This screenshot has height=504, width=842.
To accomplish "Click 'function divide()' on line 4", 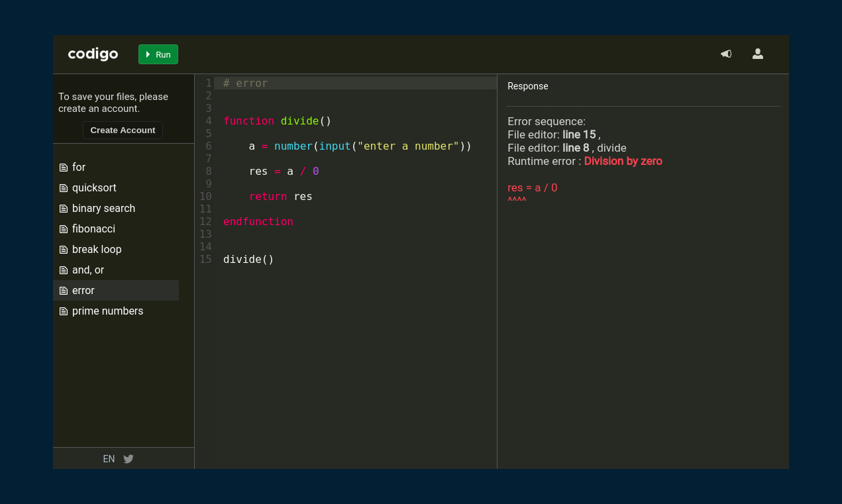I will [277, 121].
